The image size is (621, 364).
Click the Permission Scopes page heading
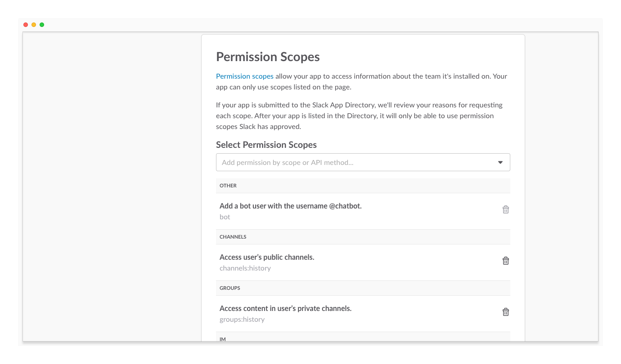268,57
